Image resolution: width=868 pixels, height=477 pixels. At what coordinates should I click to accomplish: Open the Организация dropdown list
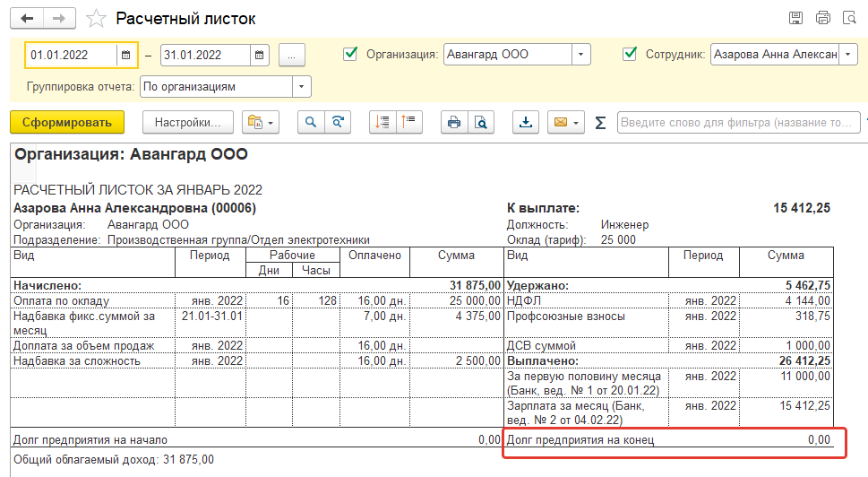[581, 55]
